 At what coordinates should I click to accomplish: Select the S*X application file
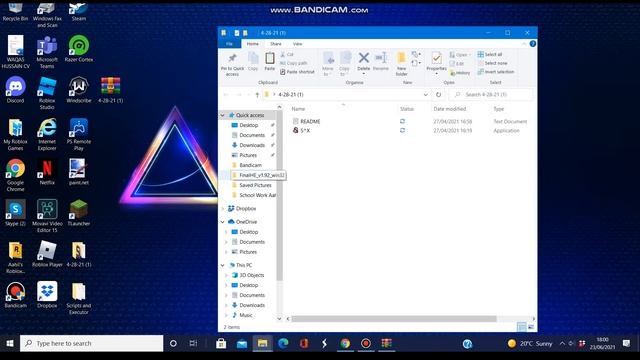tap(301, 131)
